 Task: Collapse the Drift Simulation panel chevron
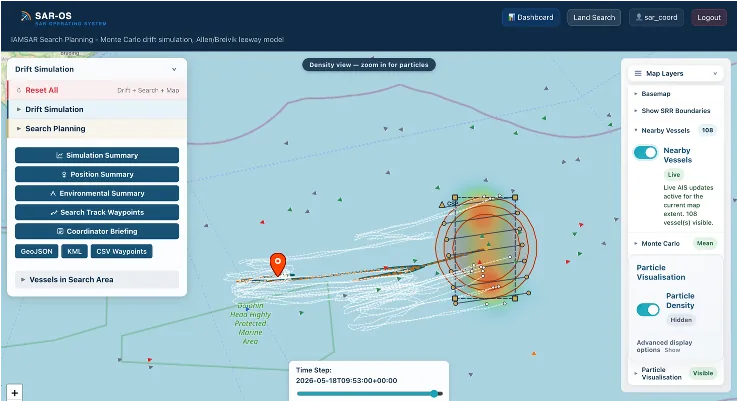174,69
